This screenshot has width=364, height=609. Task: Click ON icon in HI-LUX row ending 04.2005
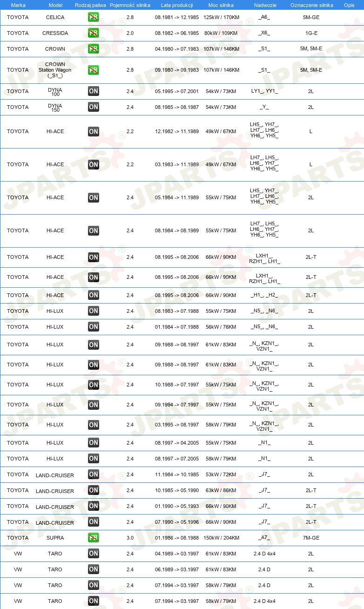(x=94, y=443)
